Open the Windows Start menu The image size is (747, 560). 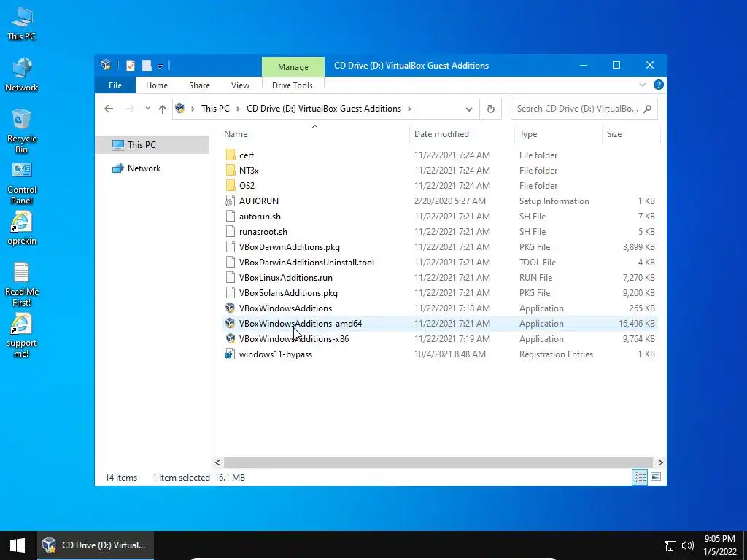18,545
